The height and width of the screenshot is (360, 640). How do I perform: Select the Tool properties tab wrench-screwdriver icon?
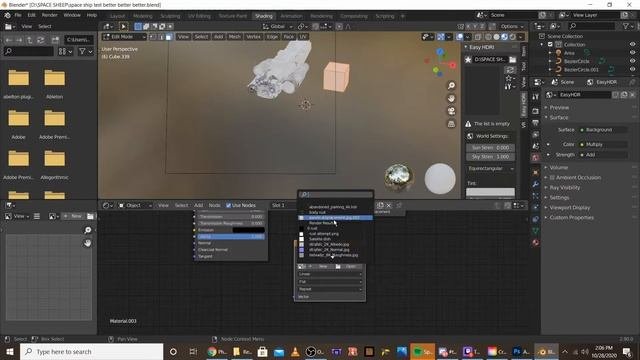(x=536, y=97)
